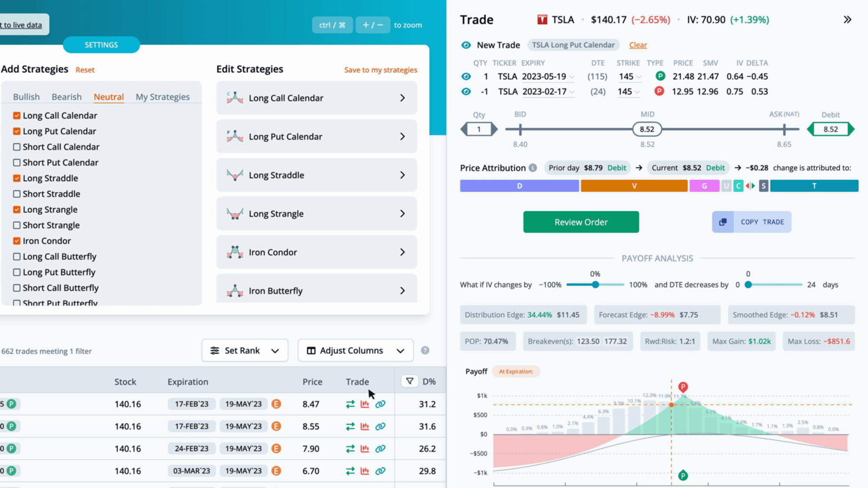Click Qty input field showing 1
Screen dimensions: 868x488
pos(479,129)
